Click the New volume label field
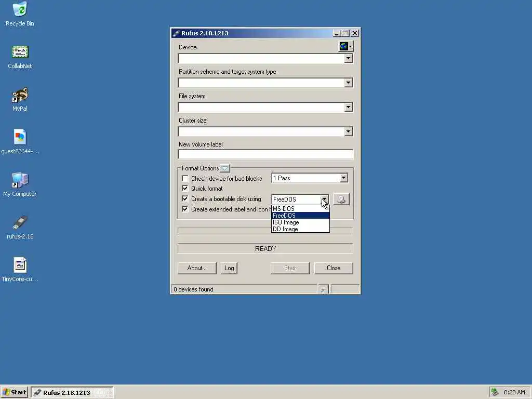 coord(265,154)
